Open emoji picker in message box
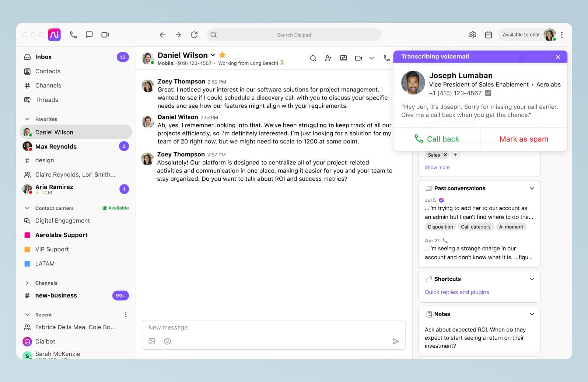The width and height of the screenshot is (588, 382). (167, 341)
